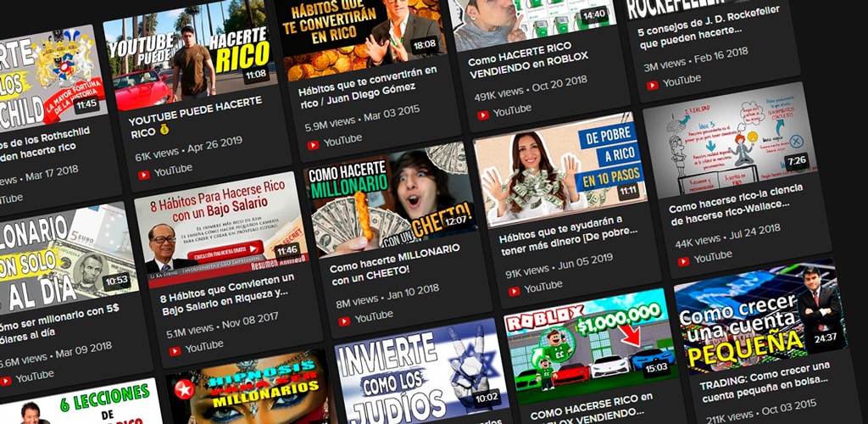This screenshot has width=868, height=424.
Task: Click title 'Como hacerte MILLONARIO con un CHEETO!'
Action: point(395,265)
